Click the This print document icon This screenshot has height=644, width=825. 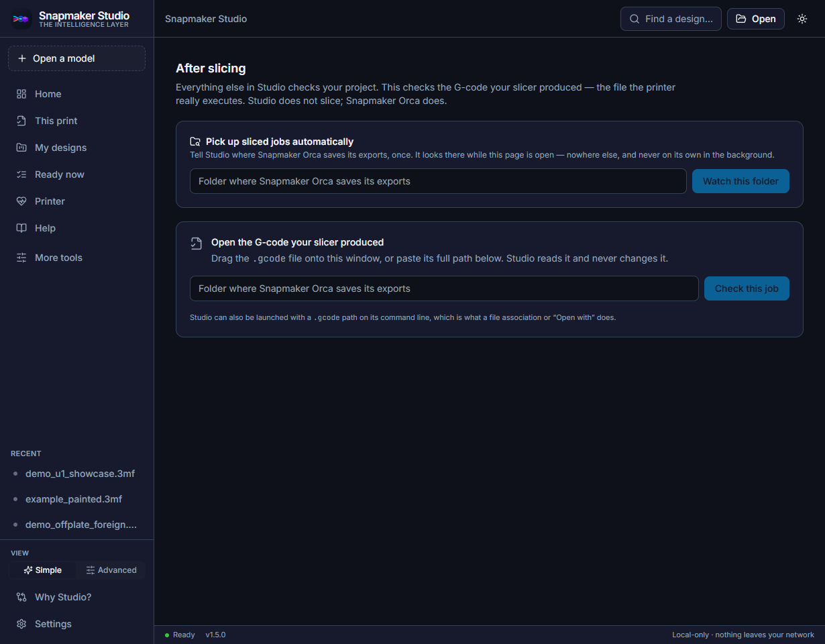tap(21, 121)
